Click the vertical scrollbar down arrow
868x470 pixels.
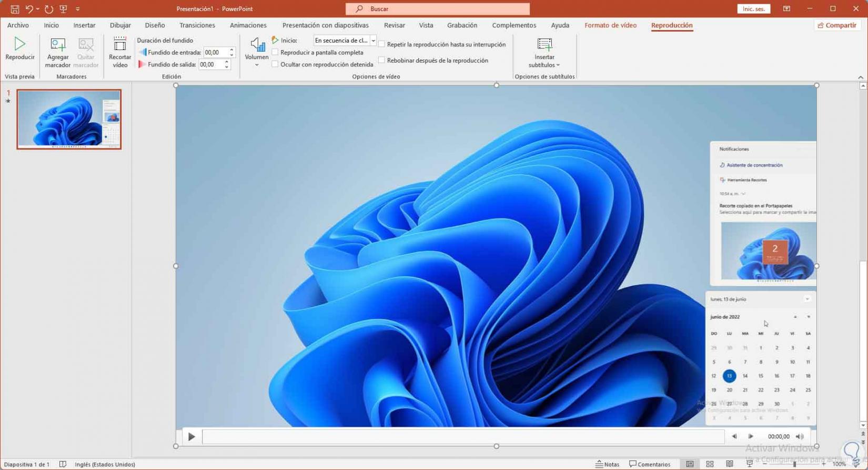coord(863,425)
